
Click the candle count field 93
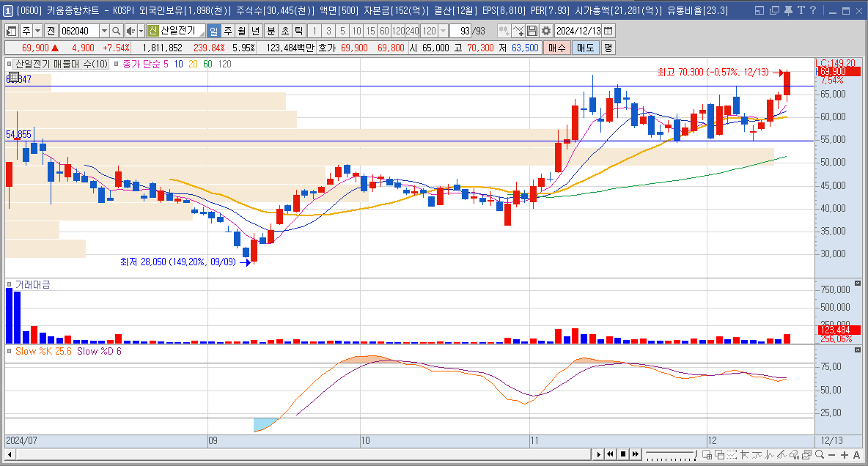(x=460, y=31)
